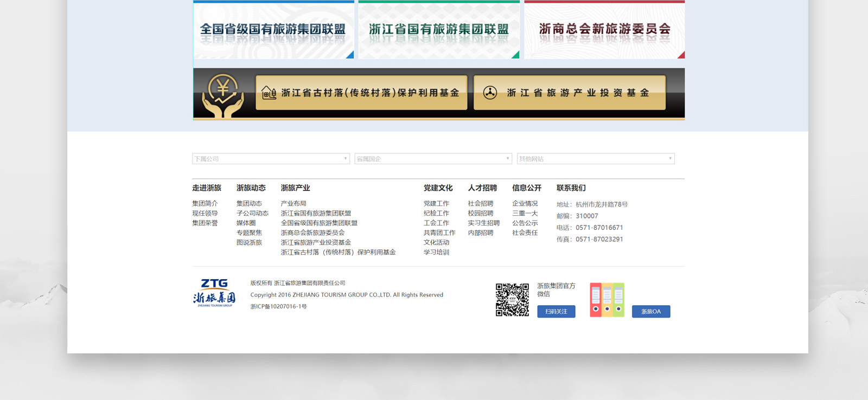Open the 子公司动态 link
868x400 pixels.
coord(252,214)
